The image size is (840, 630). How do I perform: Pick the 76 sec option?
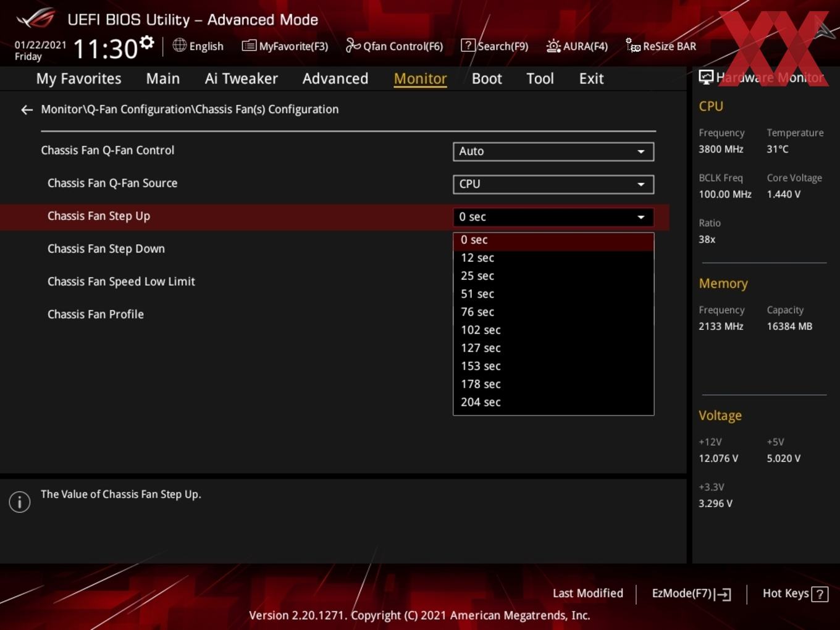553,312
